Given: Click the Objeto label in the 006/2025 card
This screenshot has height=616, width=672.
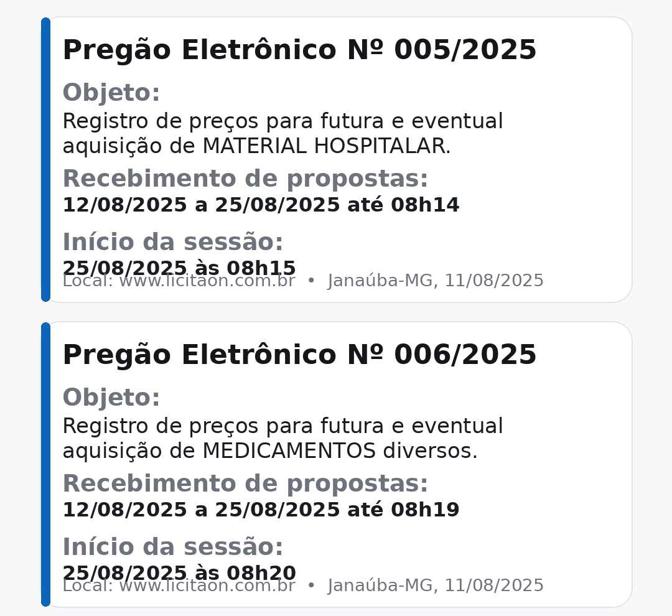Looking at the screenshot, I should click(111, 398).
